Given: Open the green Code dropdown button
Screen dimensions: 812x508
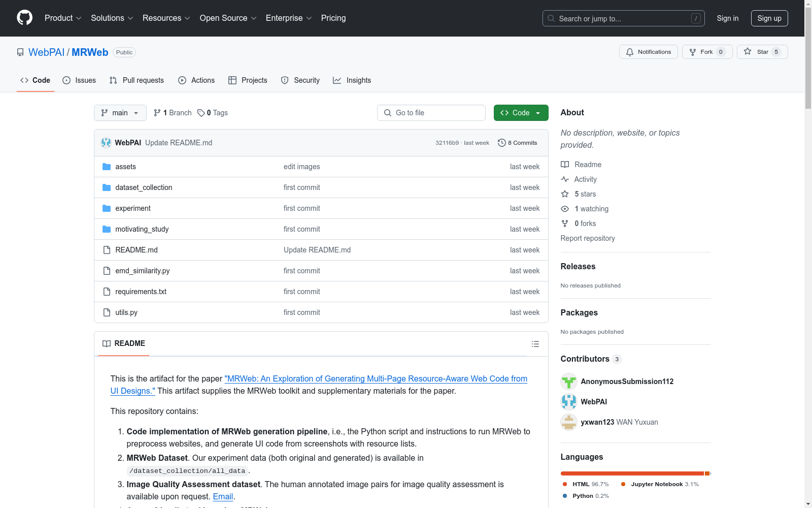Looking at the screenshot, I should (x=521, y=113).
